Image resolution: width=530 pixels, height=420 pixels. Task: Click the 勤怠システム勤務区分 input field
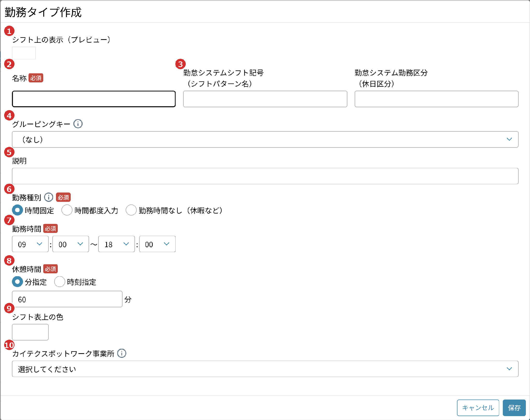pyautogui.click(x=436, y=99)
